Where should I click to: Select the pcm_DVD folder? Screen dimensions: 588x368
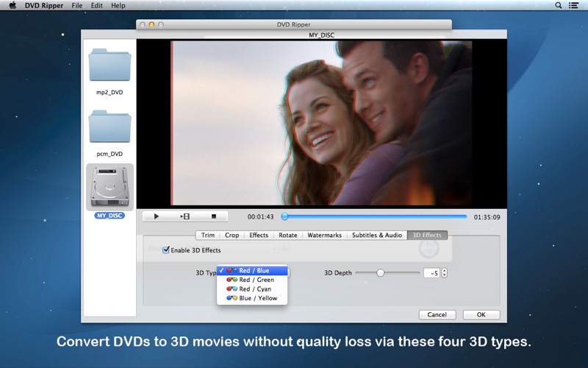click(x=110, y=127)
